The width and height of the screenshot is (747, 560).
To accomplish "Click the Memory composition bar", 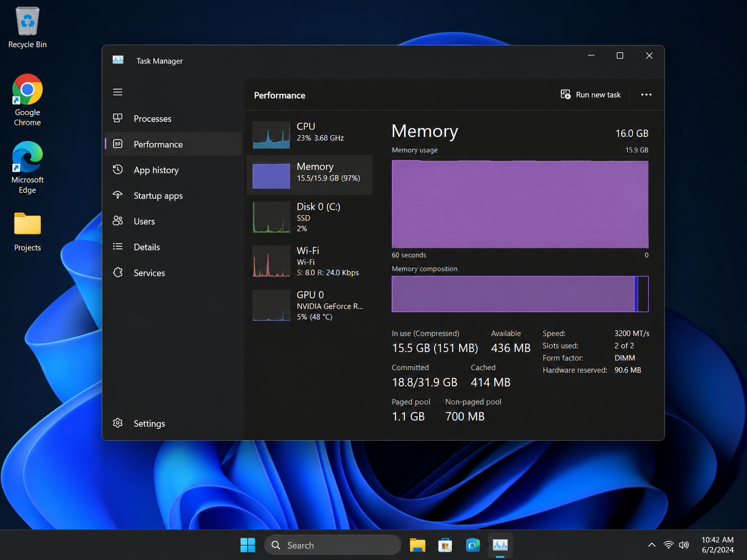I will point(520,294).
